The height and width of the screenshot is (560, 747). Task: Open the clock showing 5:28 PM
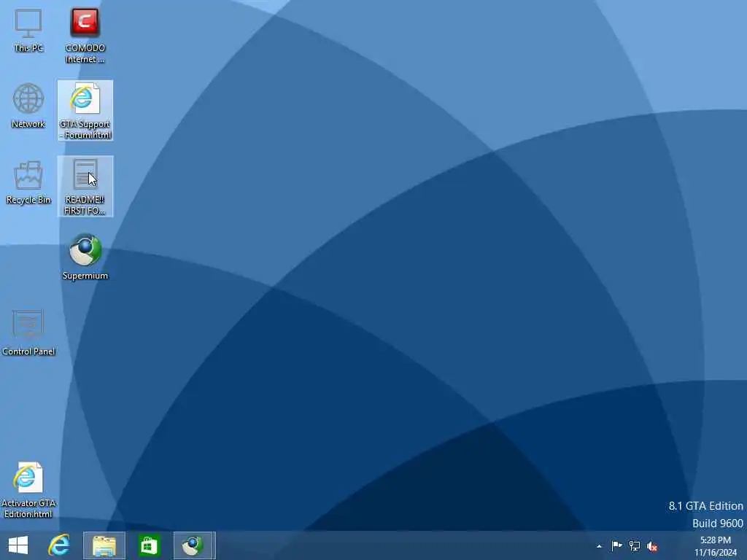tap(715, 546)
